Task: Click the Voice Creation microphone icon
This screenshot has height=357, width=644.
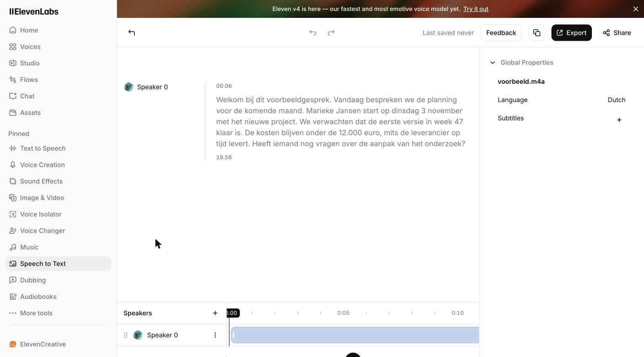Action: click(x=13, y=165)
